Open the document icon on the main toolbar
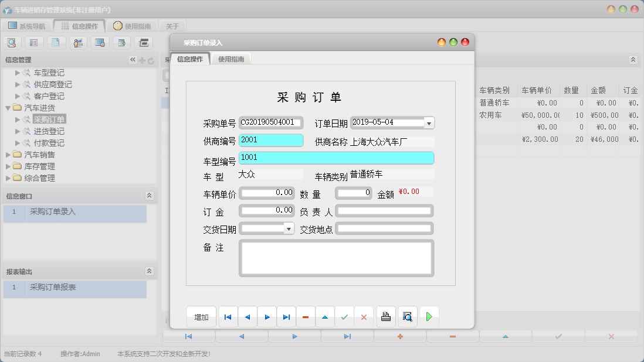The height and width of the screenshot is (362, 644). coord(55,42)
